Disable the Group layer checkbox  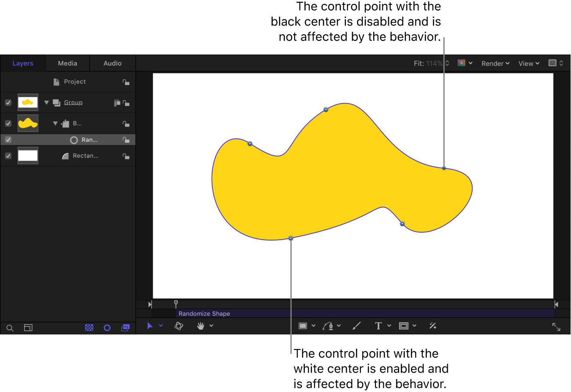click(8, 102)
